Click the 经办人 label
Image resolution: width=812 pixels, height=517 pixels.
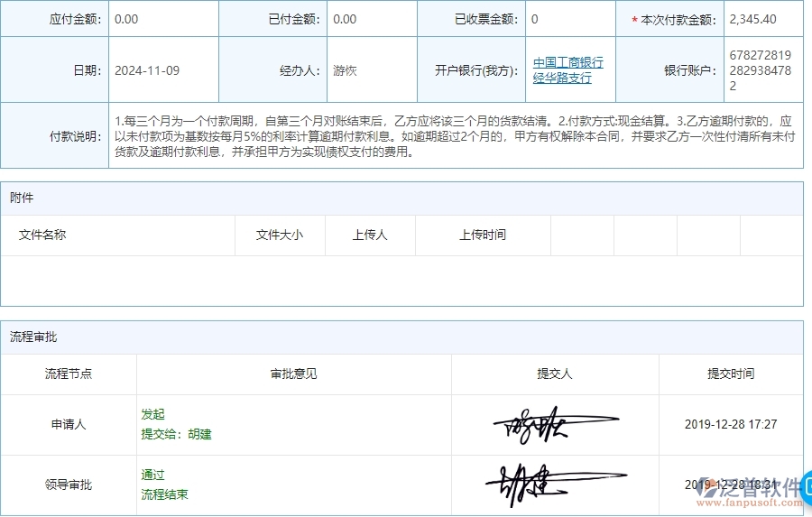[300, 71]
